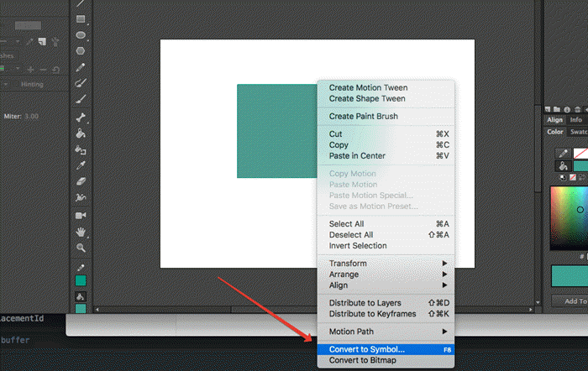Image resolution: width=588 pixels, height=371 pixels.
Task: Choose the Paint Bucket tool
Action: click(81, 133)
